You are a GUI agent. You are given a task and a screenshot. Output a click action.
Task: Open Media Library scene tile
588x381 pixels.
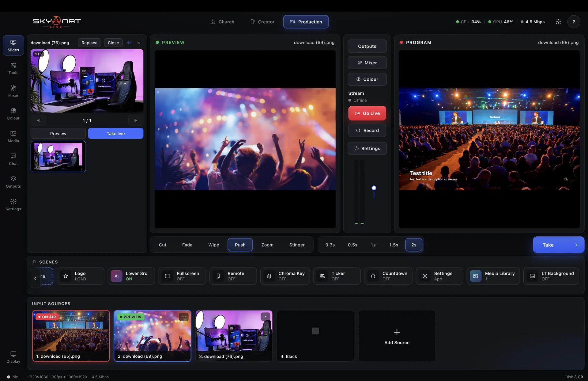tap(493, 276)
